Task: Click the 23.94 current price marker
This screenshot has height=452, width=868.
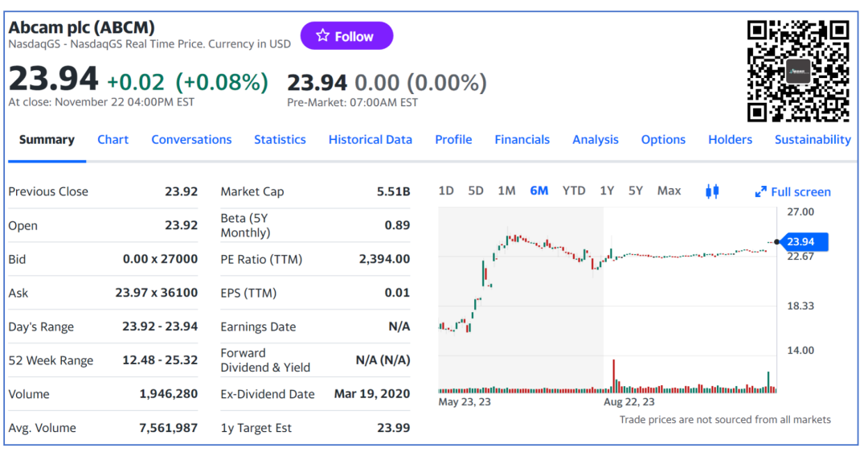Action: (800, 241)
